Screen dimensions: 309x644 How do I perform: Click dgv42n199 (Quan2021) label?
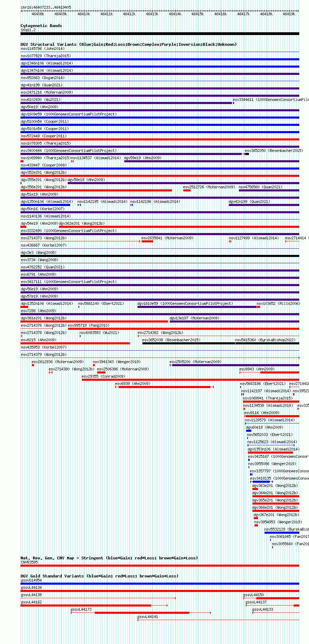point(249,201)
